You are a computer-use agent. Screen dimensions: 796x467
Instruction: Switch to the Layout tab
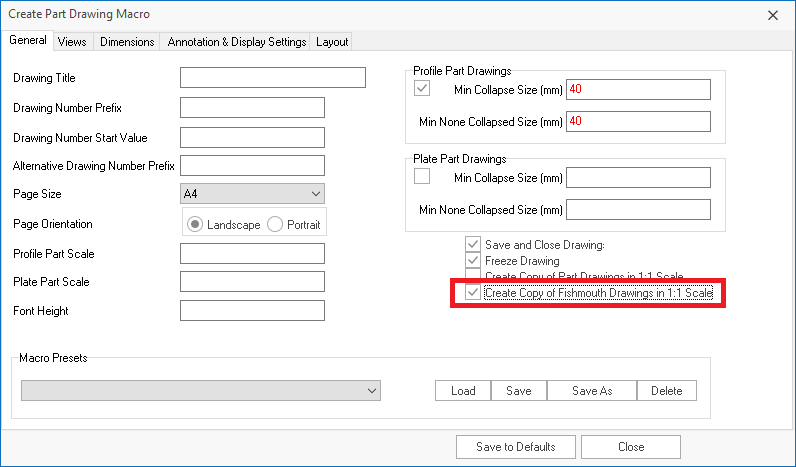point(332,42)
